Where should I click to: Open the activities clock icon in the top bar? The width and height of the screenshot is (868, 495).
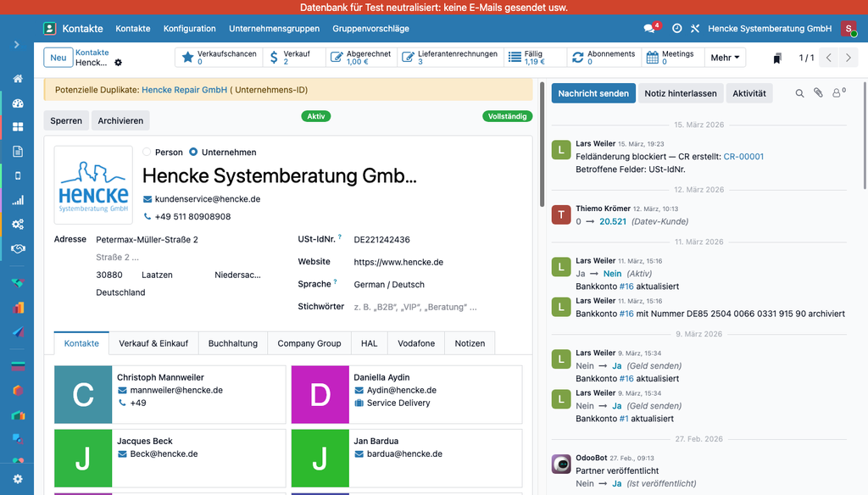(676, 28)
